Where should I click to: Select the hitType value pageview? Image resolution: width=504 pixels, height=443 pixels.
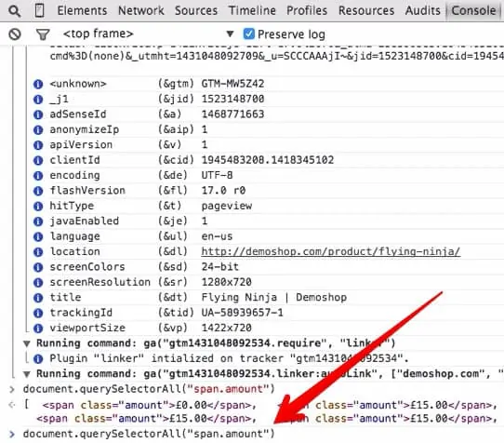coord(227,206)
